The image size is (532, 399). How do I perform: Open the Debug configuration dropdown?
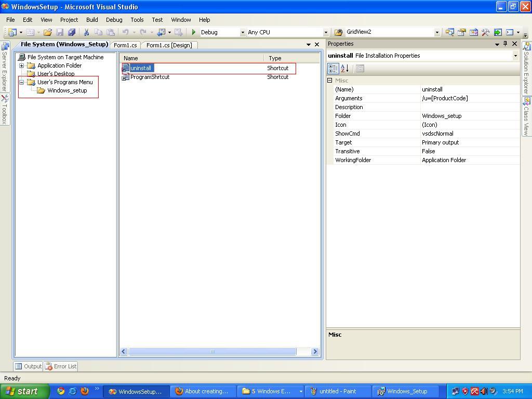coord(243,32)
